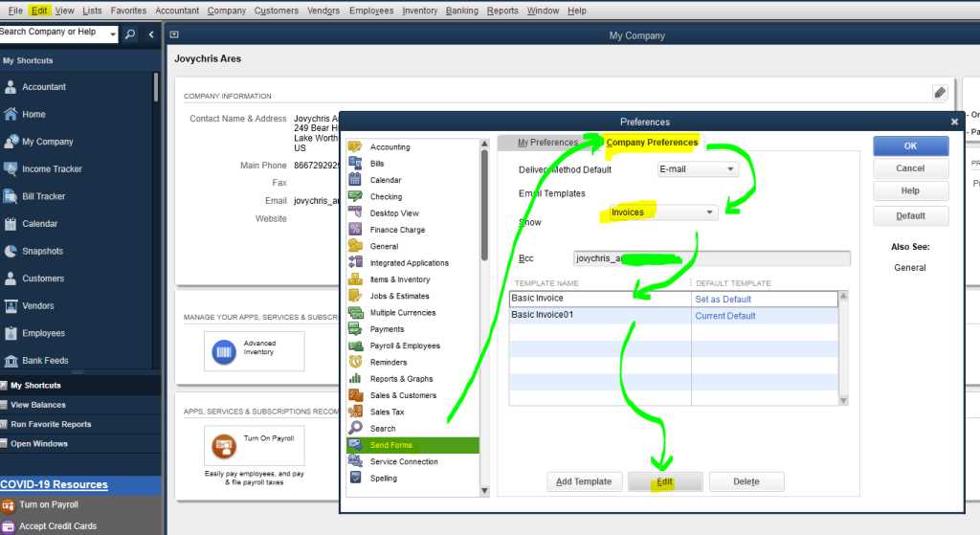Open the Income Tracker shortcut
Image resolution: width=980 pixels, height=535 pixels.
tap(52, 168)
